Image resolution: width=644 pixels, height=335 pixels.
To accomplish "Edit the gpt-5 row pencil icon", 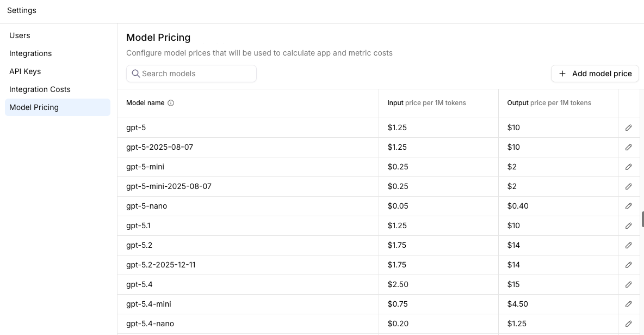I will [628, 128].
